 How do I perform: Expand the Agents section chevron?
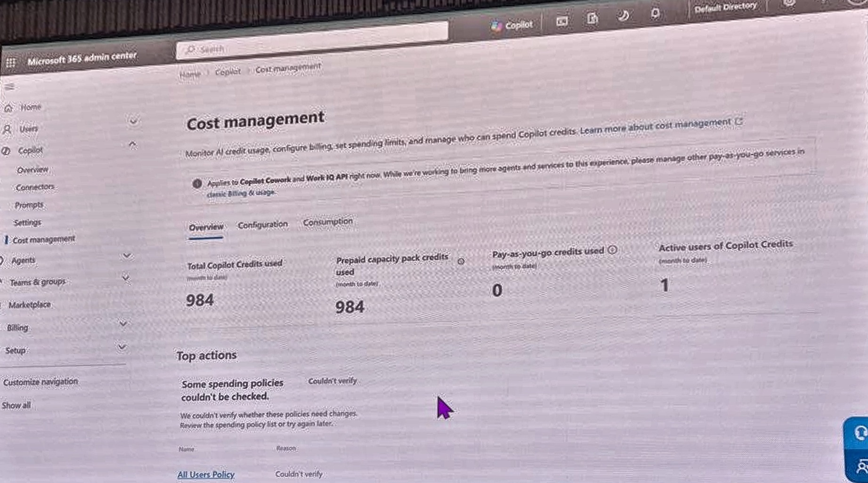(127, 256)
